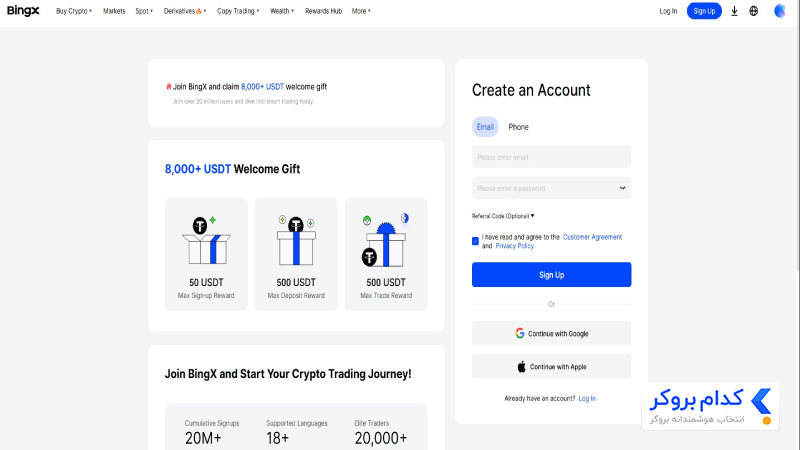Click the Create an Account heading
This screenshot has height=450, width=800.
pyautogui.click(x=531, y=90)
